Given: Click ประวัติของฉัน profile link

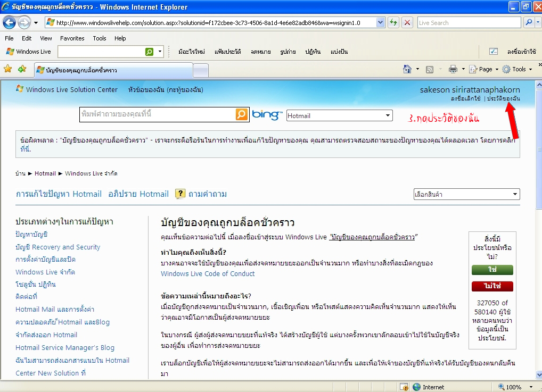Looking at the screenshot, I should 504,98.
